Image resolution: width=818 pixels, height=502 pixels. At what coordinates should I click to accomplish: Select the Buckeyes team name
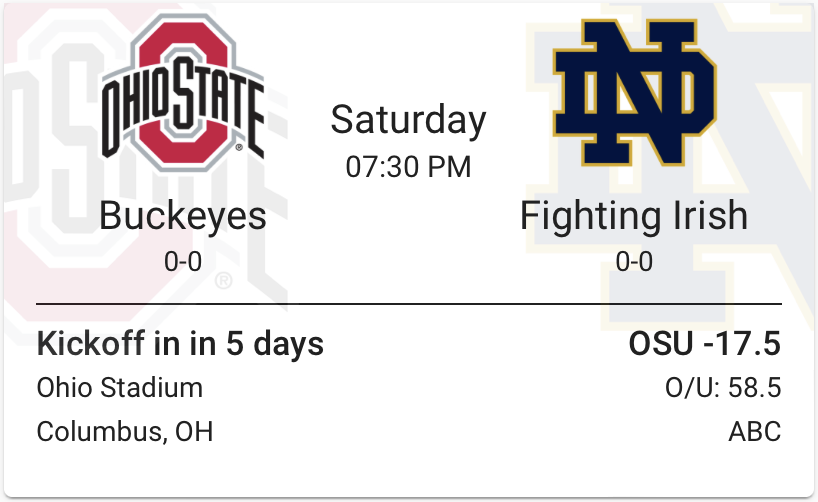click(x=183, y=216)
